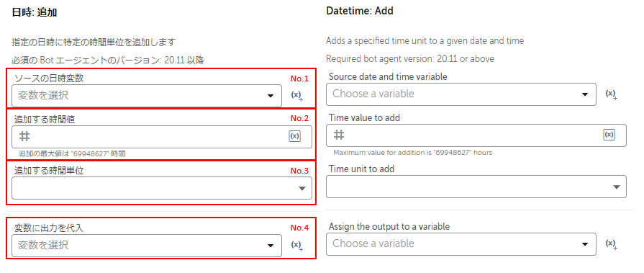The image size is (644, 273).
Task: Click create-variable icon beside Assign the output dropdown
Action: (x=612, y=243)
